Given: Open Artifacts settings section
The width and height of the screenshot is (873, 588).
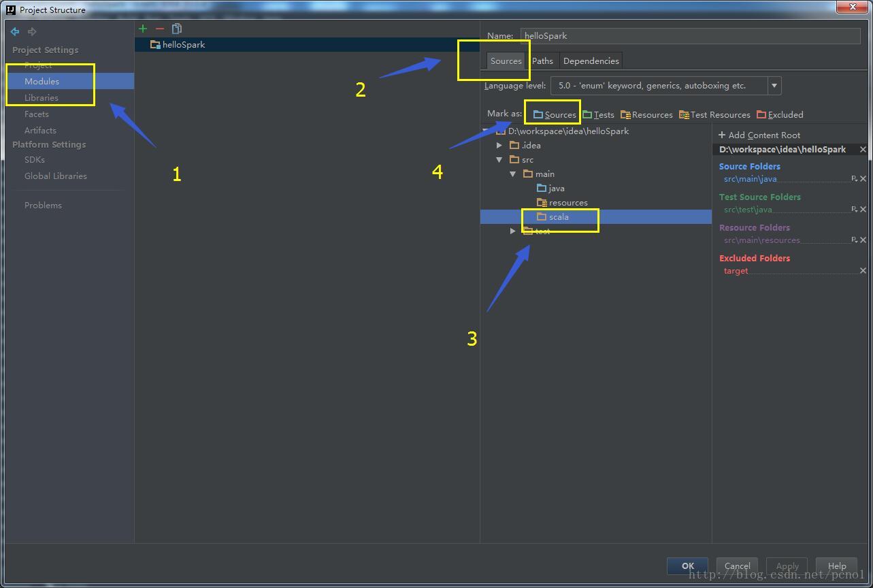Looking at the screenshot, I should tap(40, 130).
